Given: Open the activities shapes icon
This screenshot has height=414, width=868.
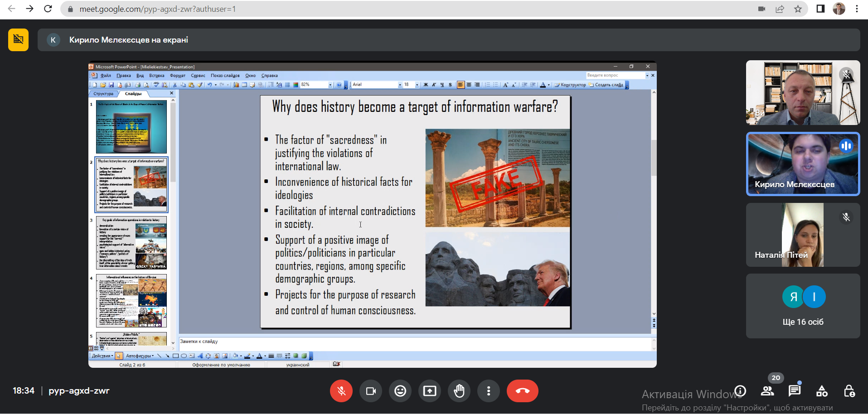Looking at the screenshot, I should coord(822,391).
